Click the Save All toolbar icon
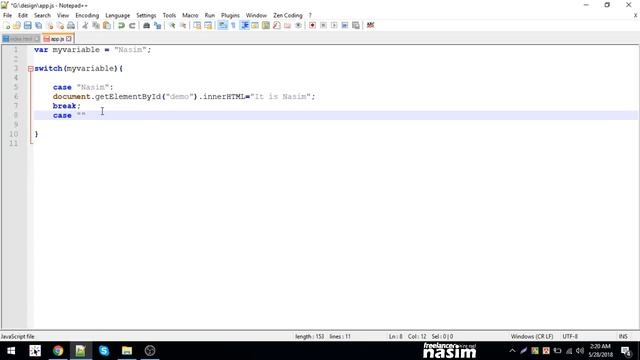 pos(38,25)
